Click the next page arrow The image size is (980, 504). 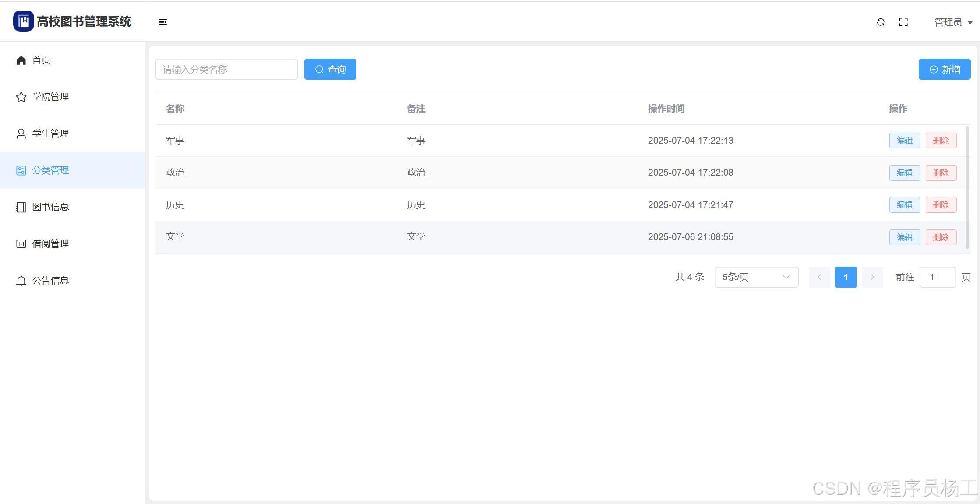[872, 277]
